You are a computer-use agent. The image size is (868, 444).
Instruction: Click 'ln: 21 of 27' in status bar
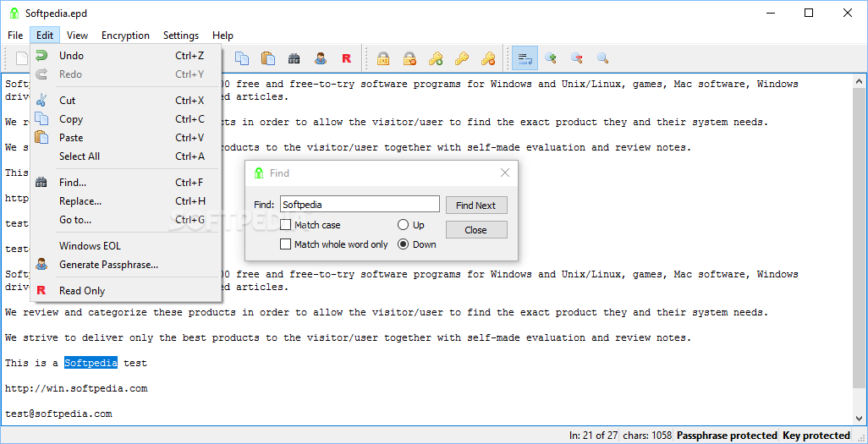(x=593, y=436)
